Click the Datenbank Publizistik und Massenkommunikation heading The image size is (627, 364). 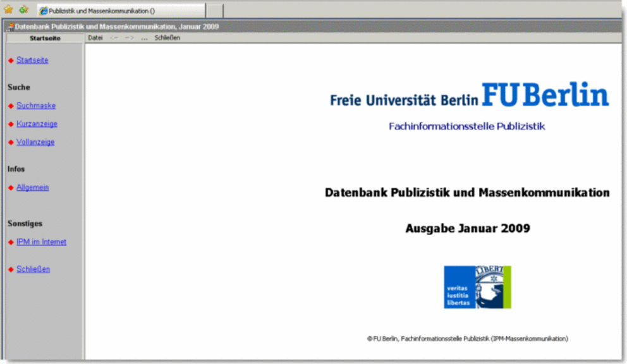click(x=467, y=193)
